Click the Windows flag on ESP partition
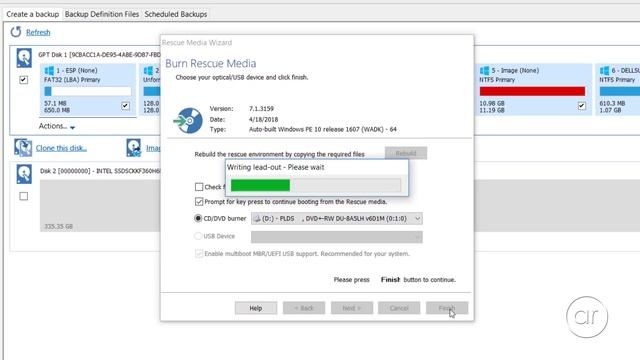 coord(49,71)
